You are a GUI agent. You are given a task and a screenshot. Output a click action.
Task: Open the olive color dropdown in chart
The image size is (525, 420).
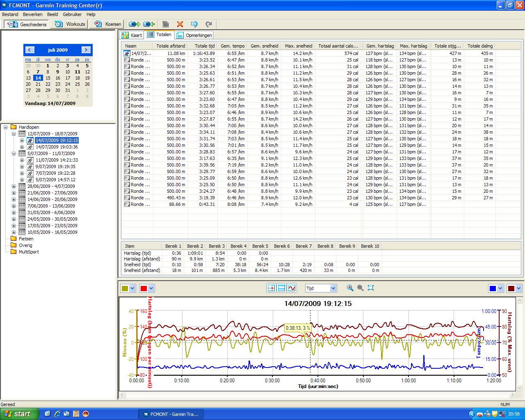(132, 288)
